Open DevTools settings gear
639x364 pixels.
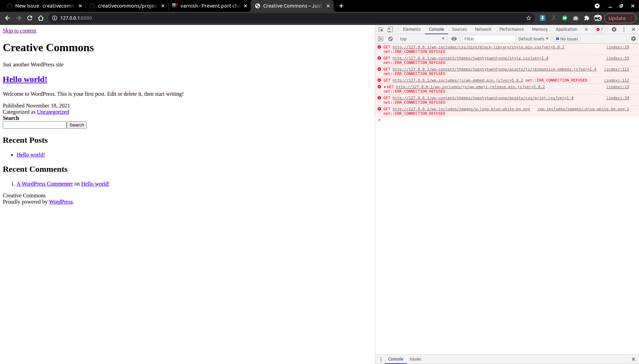tap(614, 29)
